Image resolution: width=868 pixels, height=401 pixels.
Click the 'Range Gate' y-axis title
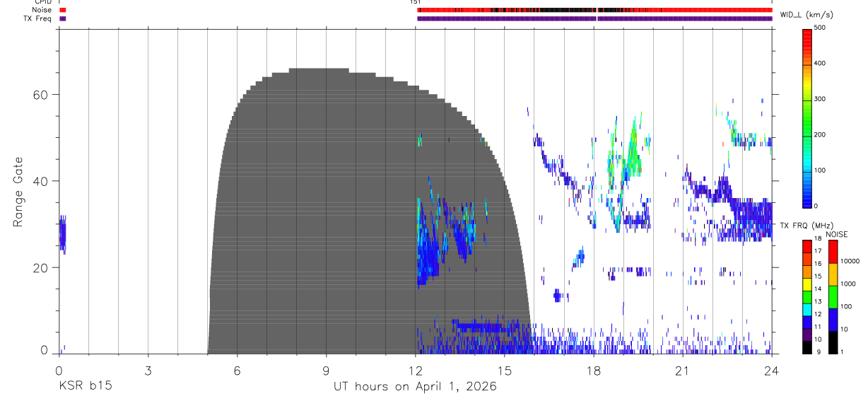(x=18, y=192)
